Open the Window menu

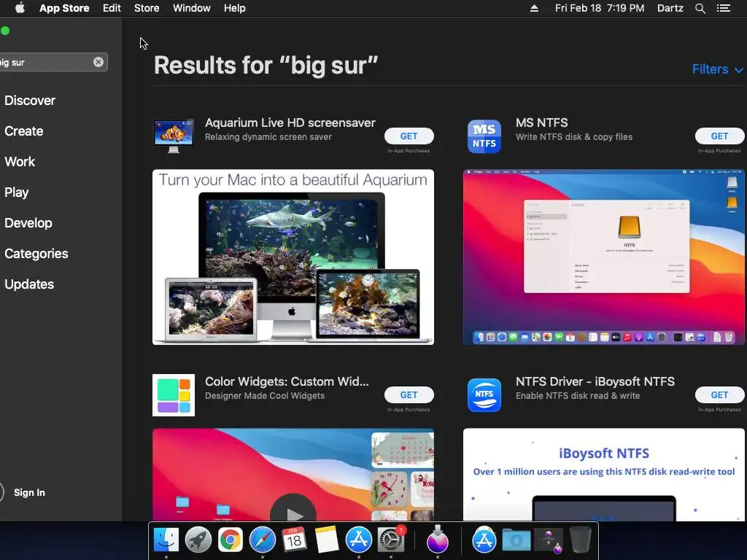(x=192, y=8)
